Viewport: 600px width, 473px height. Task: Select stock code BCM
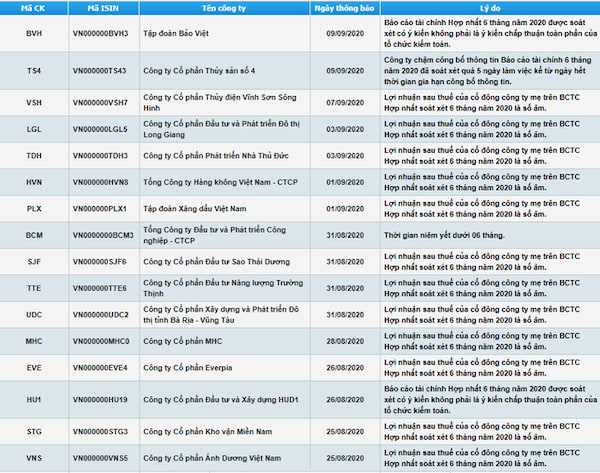(34, 235)
